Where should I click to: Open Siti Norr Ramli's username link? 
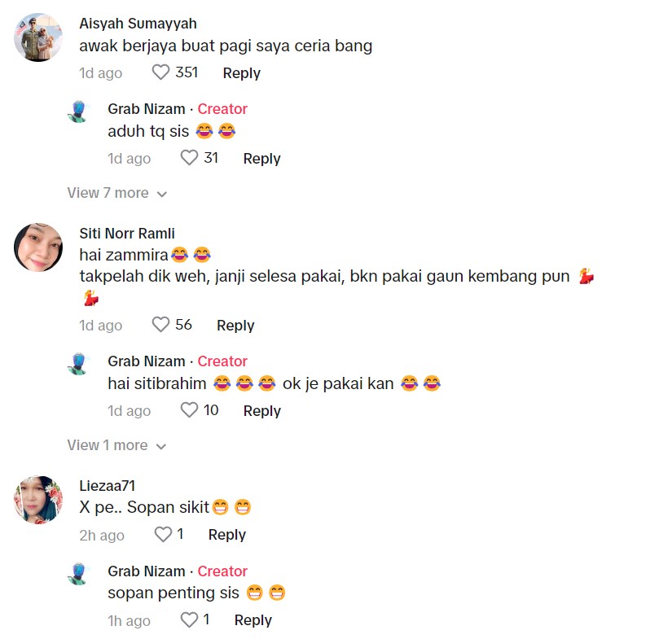(127, 234)
